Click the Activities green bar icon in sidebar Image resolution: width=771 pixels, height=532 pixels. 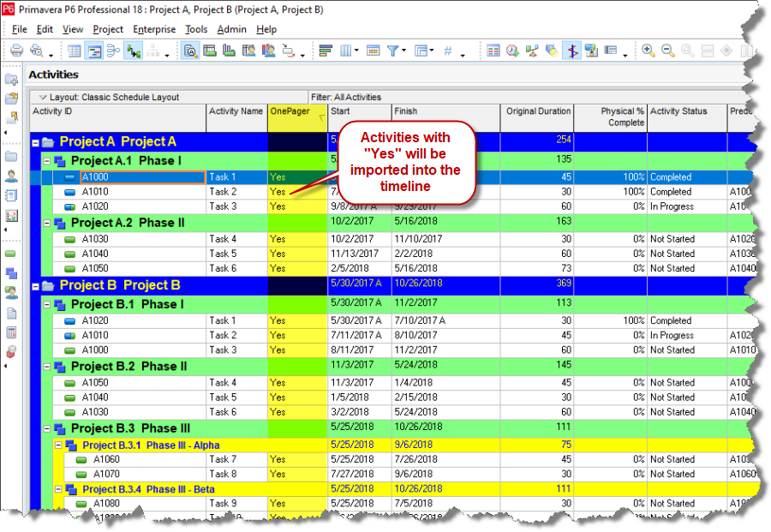(10, 254)
